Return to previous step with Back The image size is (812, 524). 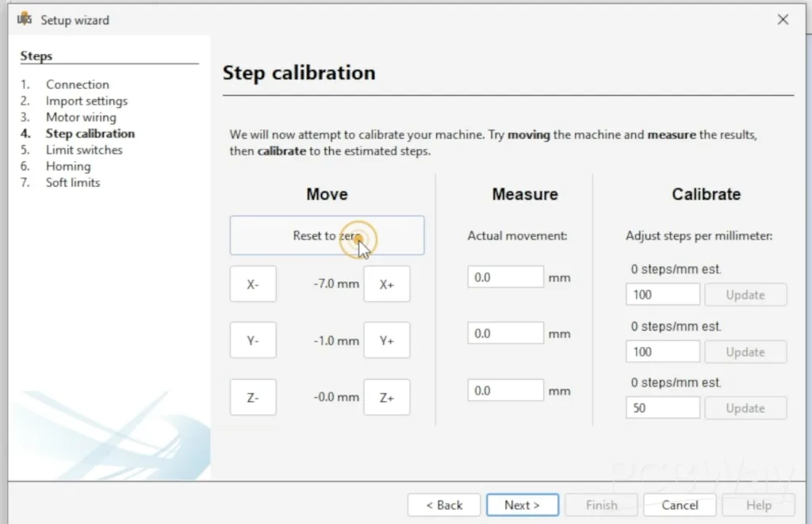pos(444,505)
